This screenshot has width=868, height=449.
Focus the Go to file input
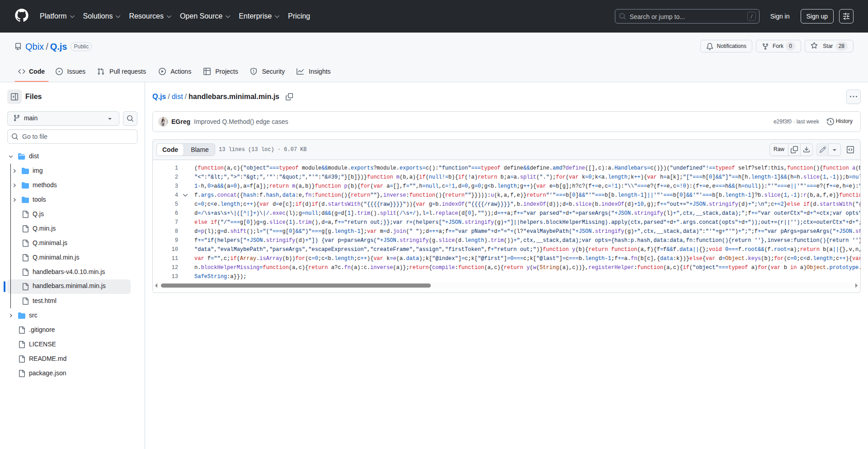[72, 137]
